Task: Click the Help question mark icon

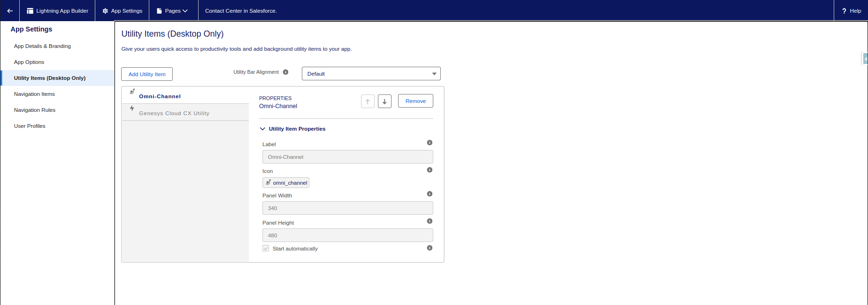Action: [844, 11]
